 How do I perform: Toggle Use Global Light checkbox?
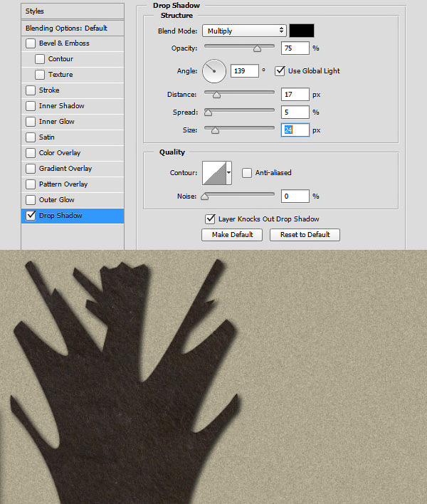pos(280,71)
